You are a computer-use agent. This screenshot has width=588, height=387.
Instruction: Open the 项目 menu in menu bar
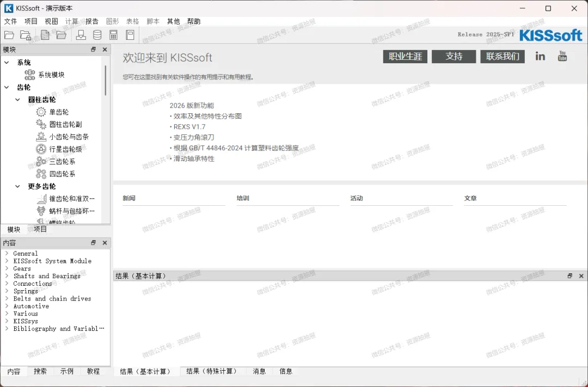click(31, 21)
